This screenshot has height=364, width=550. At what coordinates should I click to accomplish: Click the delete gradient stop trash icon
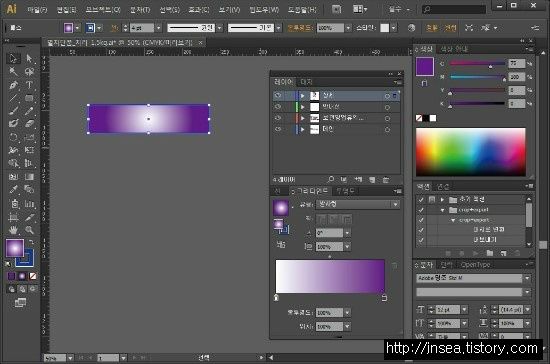(x=394, y=265)
